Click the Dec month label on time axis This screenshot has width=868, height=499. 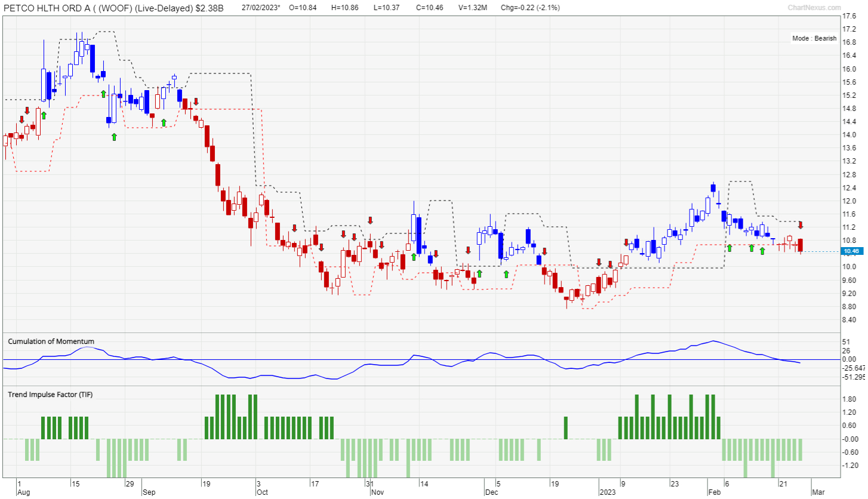[x=491, y=493]
